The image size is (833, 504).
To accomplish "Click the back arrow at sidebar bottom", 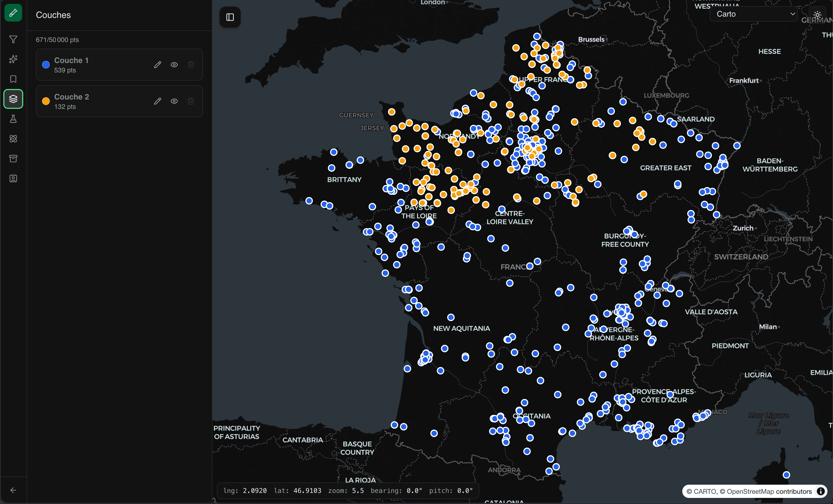I will (x=13, y=490).
